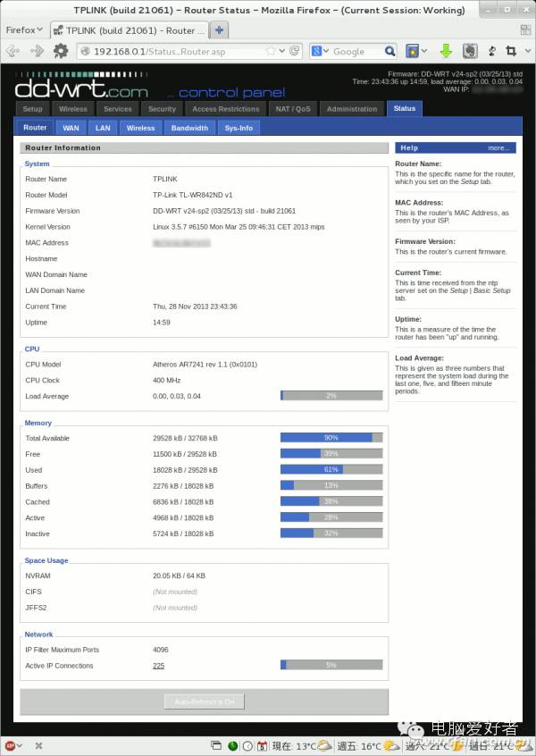The height and width of the screenshot is (756, 536).
Task: Click the Used memory 61% bar
Action: click(331, 470)
